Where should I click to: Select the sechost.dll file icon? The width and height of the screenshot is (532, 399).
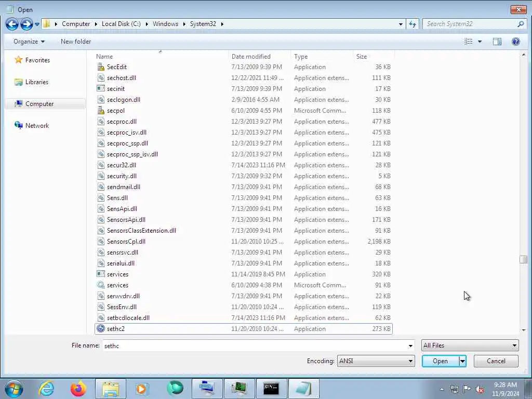pyautogui.click(x=101, y=78)
